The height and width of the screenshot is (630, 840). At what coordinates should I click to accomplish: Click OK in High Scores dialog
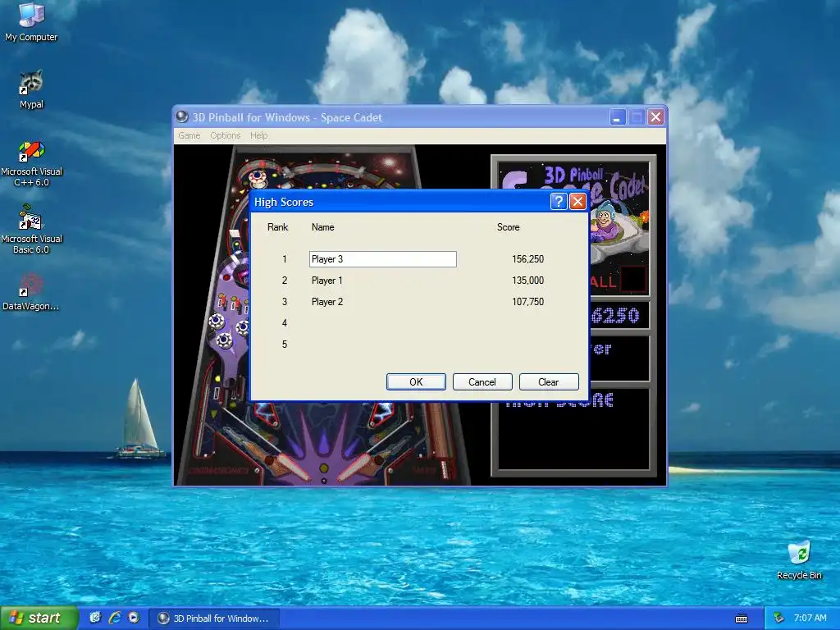coord(416,382)
